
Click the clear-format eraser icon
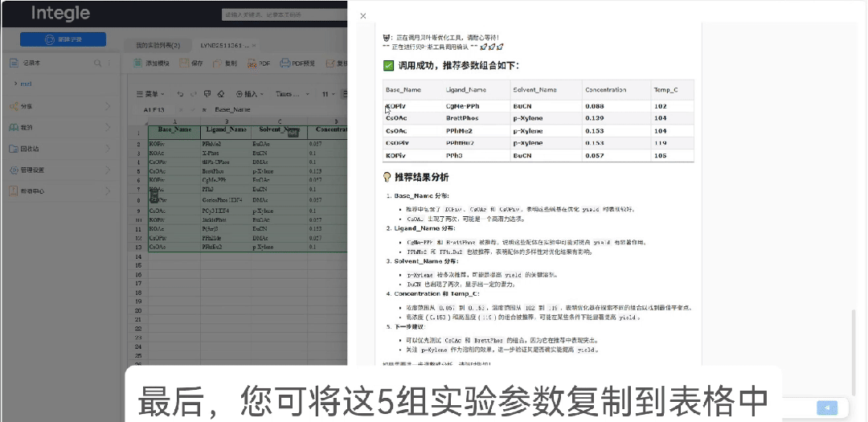click(x=221, y=94)
